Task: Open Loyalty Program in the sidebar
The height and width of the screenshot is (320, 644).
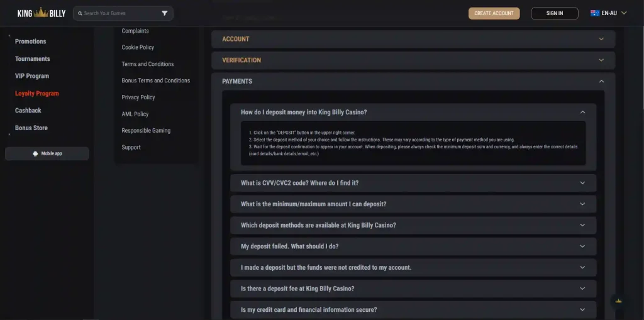Action: click(x=37, y=93)
